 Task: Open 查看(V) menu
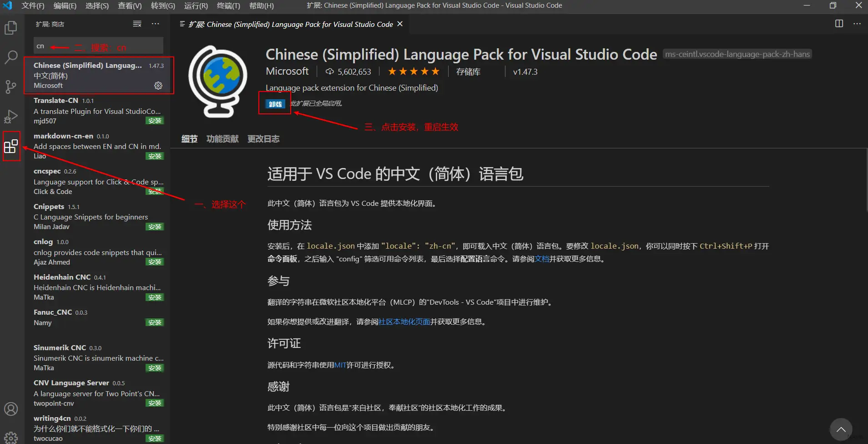[x=130, y=5]
